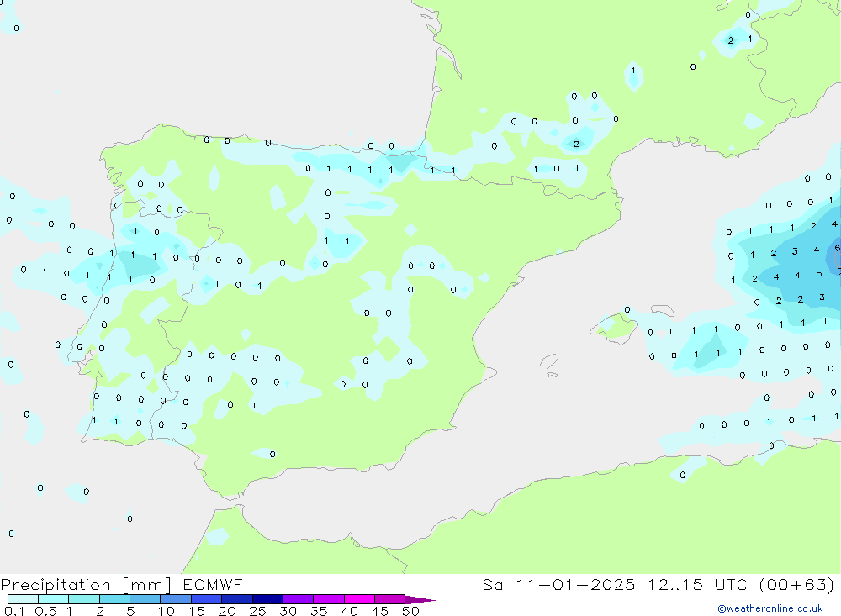The width and height of the screenshot is (841, 616).
Task: Click the precipitation value "5" on map
Action: coord(818,273)
